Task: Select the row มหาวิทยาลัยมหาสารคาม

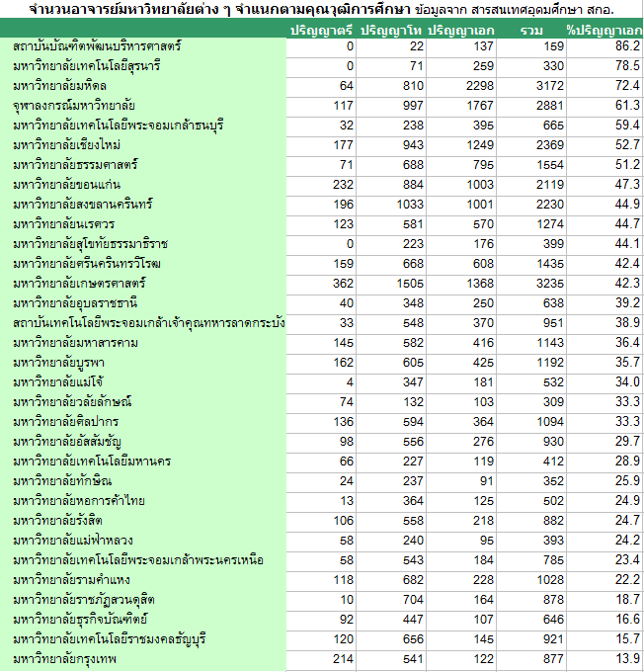Action: coord(321,343)
